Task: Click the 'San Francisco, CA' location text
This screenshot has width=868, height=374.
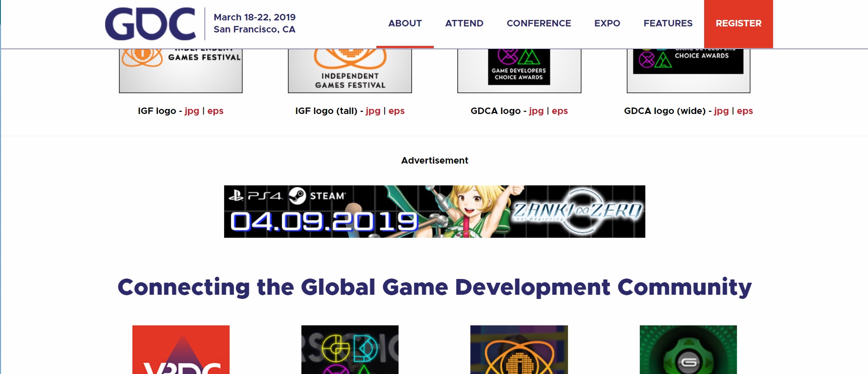Action: [x=255, y=29]
